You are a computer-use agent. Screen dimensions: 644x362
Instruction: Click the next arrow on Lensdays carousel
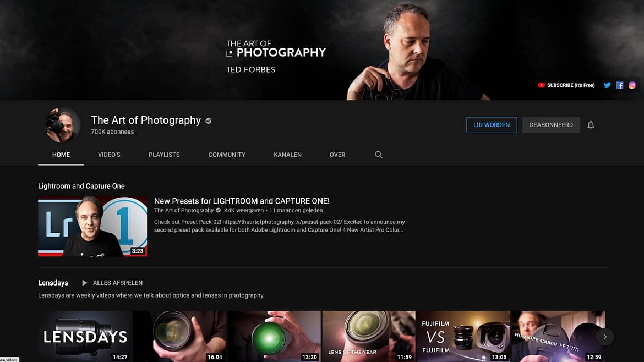604,337
